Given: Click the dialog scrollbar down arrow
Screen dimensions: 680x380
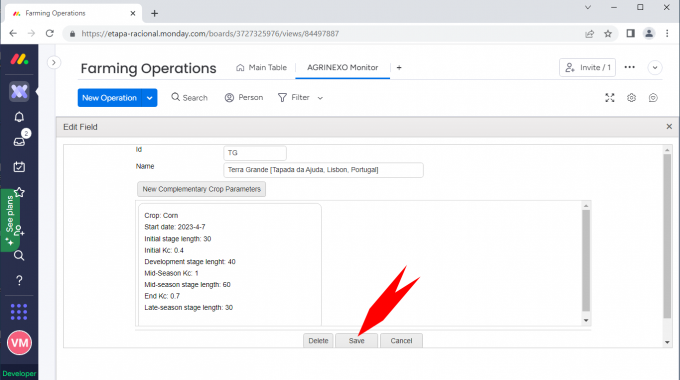Looking at the screenshot, I should tap(667, 342).
